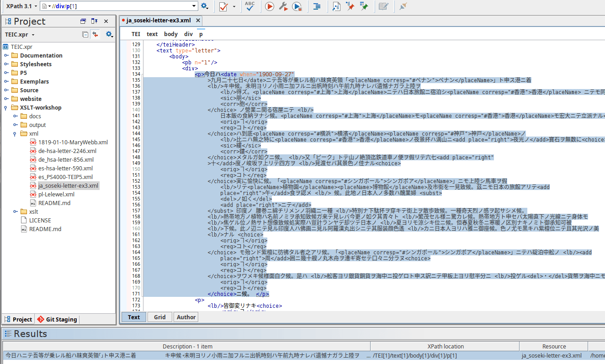Sort results by Resource column header
Viewport: 605px width, 364px height.
(x=554, y=347)
